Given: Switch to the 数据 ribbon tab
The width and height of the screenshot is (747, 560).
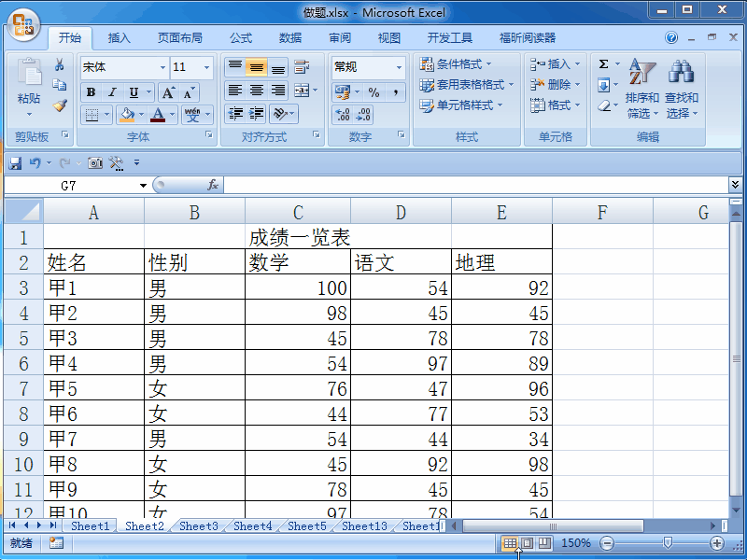Looking at the screenshot, I should pos(290,38).
